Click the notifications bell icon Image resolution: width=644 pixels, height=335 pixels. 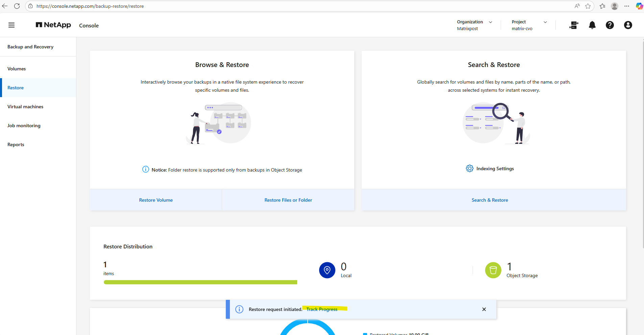(592, 25)
